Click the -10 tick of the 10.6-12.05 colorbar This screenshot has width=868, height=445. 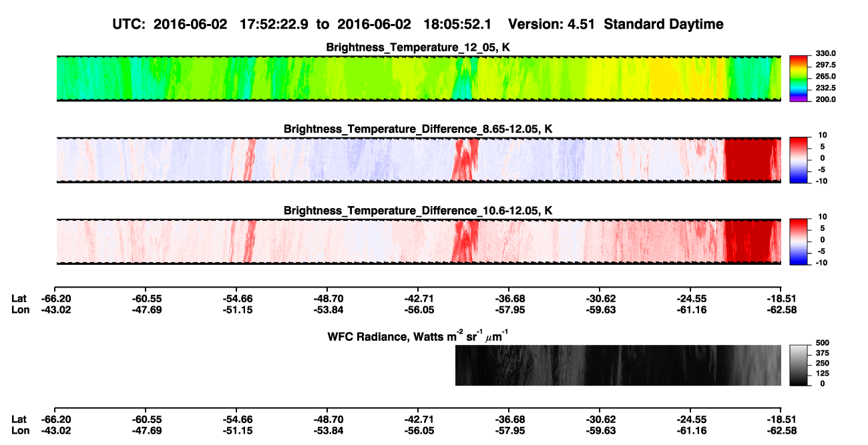pyautogui.click(x=821, y=262)
